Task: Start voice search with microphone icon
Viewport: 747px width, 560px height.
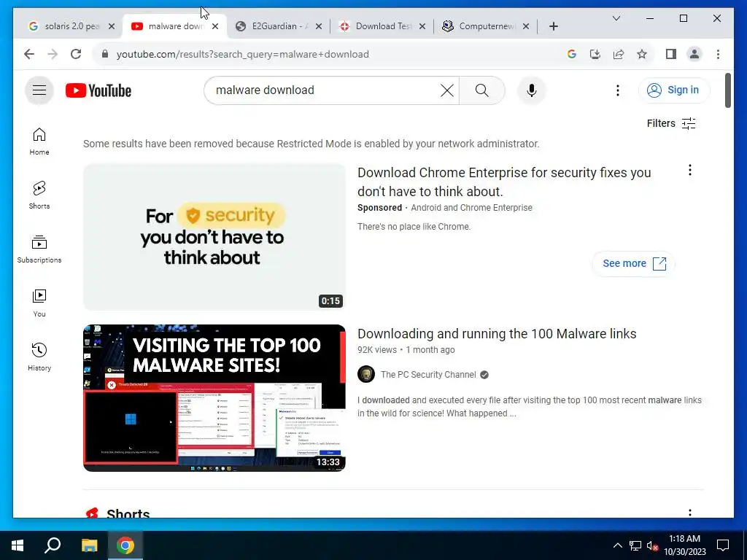Action: (x=532, y=90)
